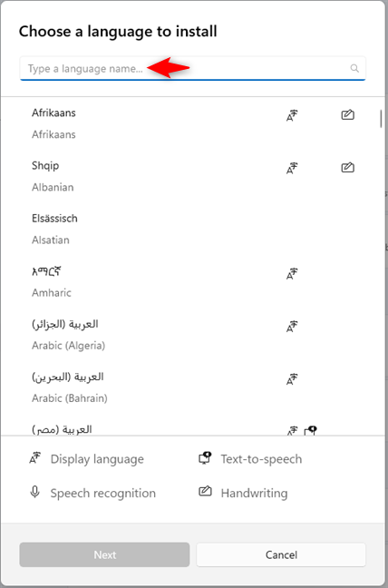The image size is (388, 588).
Task: Select the Amharic language entry
Action: (190, 281)
